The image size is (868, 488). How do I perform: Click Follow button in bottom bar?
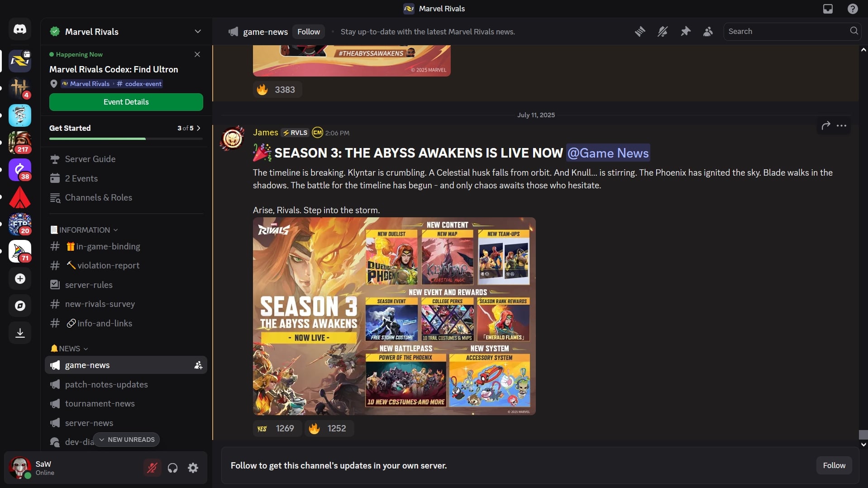834,465
